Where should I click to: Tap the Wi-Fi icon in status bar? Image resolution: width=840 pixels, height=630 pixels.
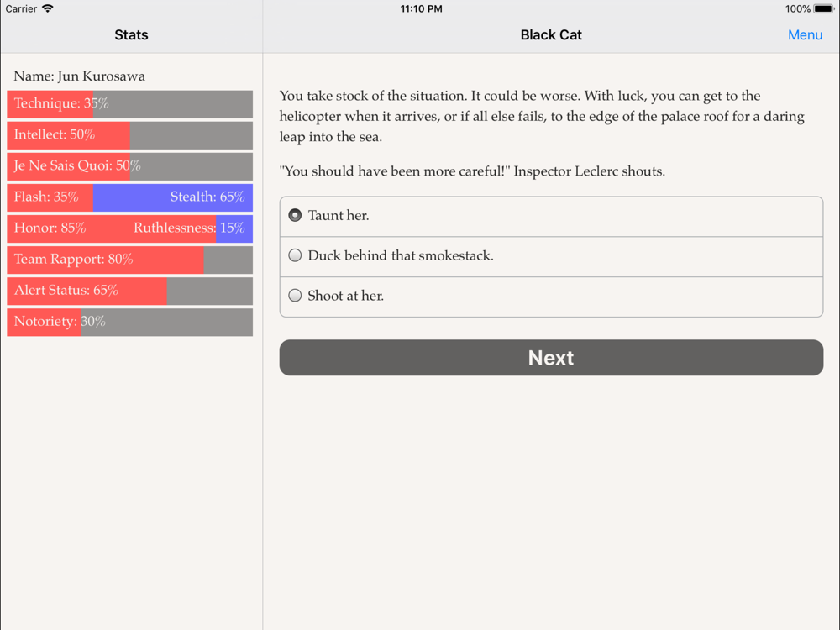48,8
